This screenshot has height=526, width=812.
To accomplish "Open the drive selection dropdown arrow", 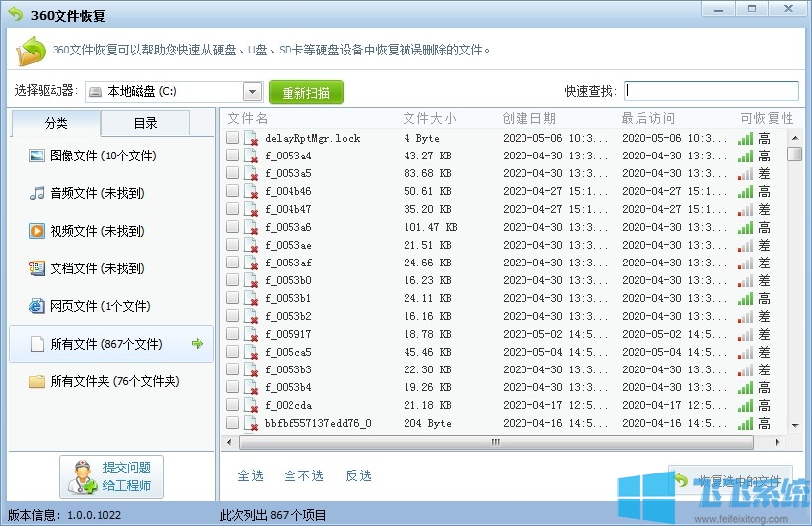I will 252,92.
